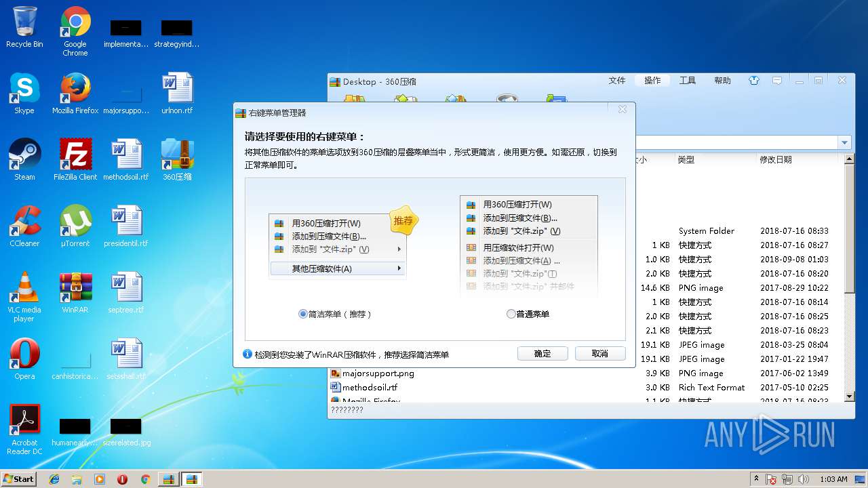Screen dimensions: 868x488
Task: Click the skin (shirt) icon in 360压缩
Action: pos(754,80)
